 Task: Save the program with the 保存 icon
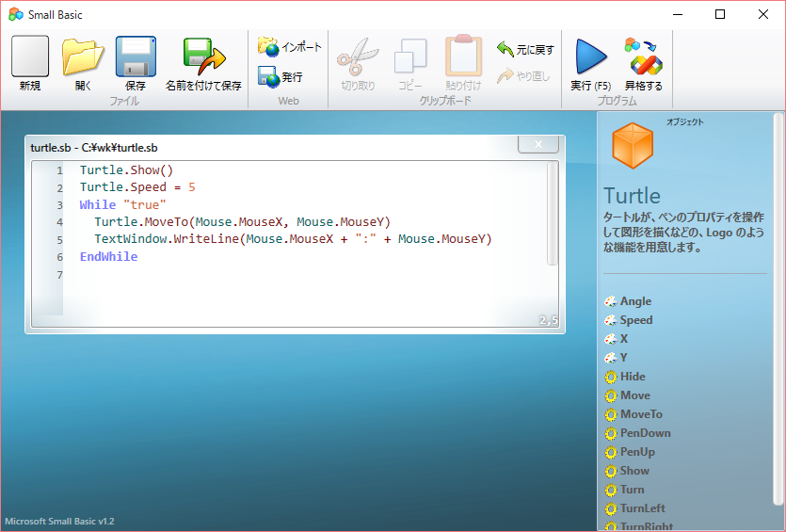[136, 58]
